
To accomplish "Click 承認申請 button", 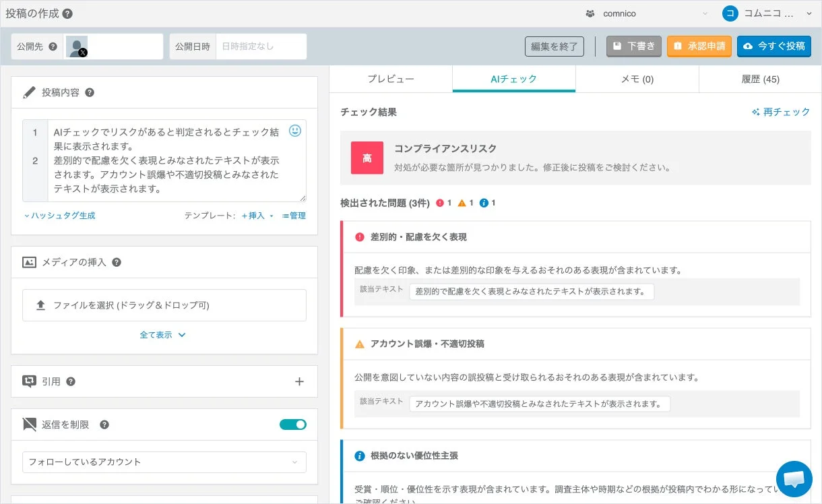I will (699, 46).
